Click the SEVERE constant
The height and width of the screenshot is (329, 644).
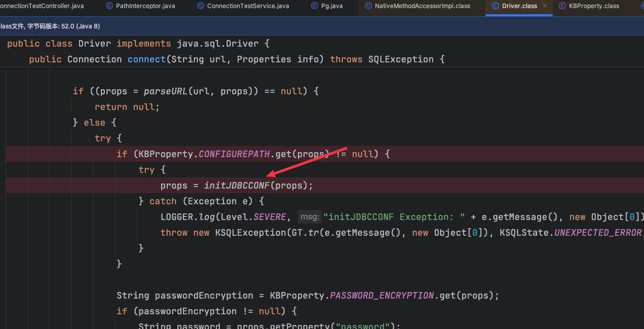click(270, 217)
